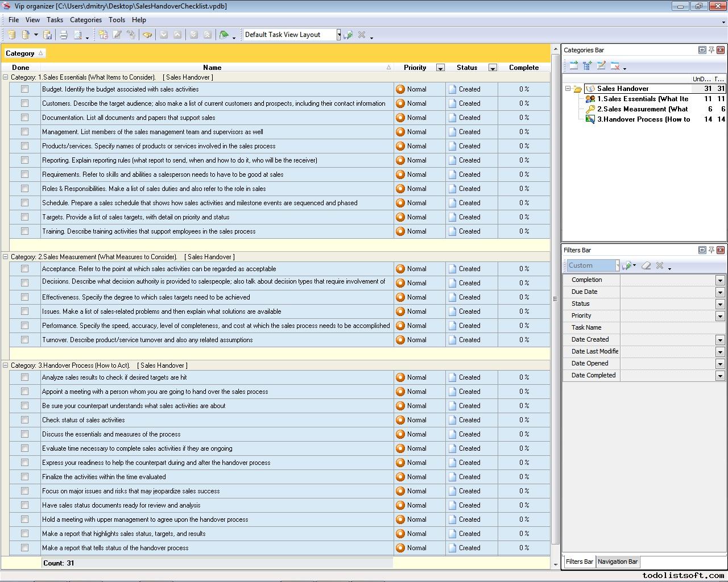
Task: Click the Save database toolbar icon
Action: coord(48,35)
